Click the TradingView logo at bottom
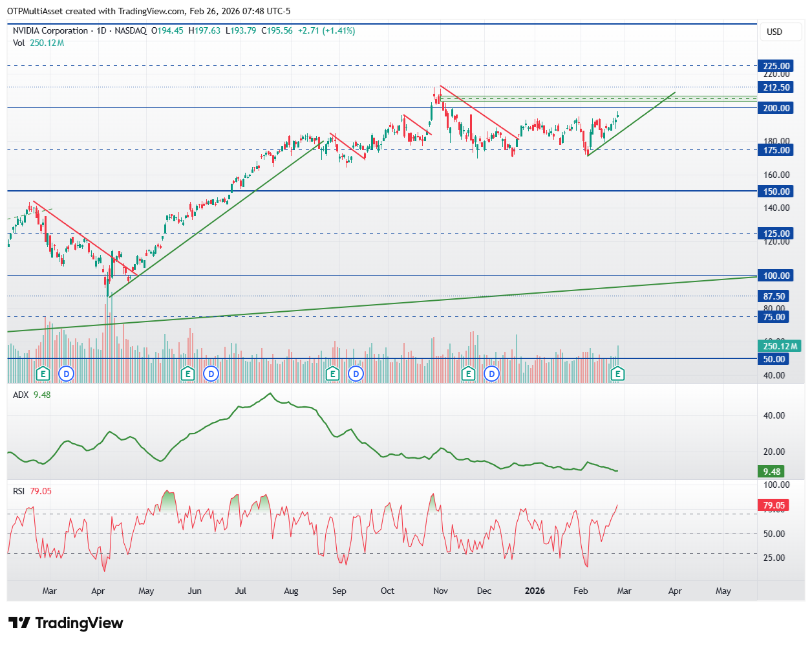Viewport: 812px width, 645px height. click(x=65, y=623)
